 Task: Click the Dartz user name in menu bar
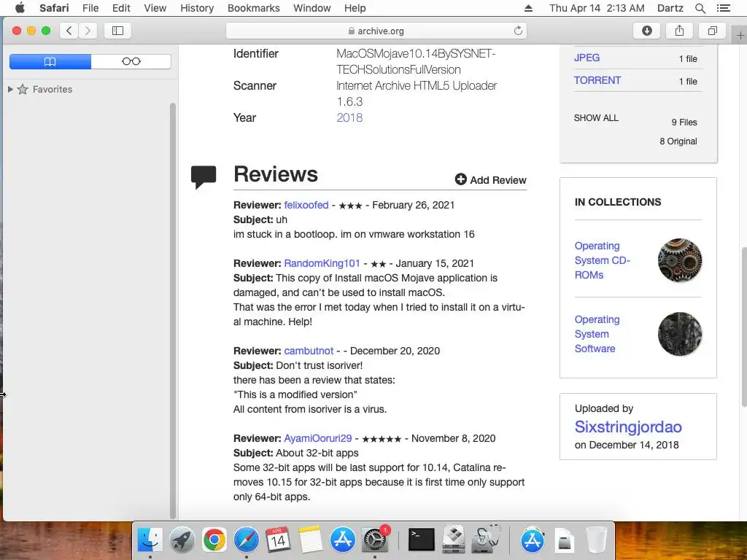[670, 8]
